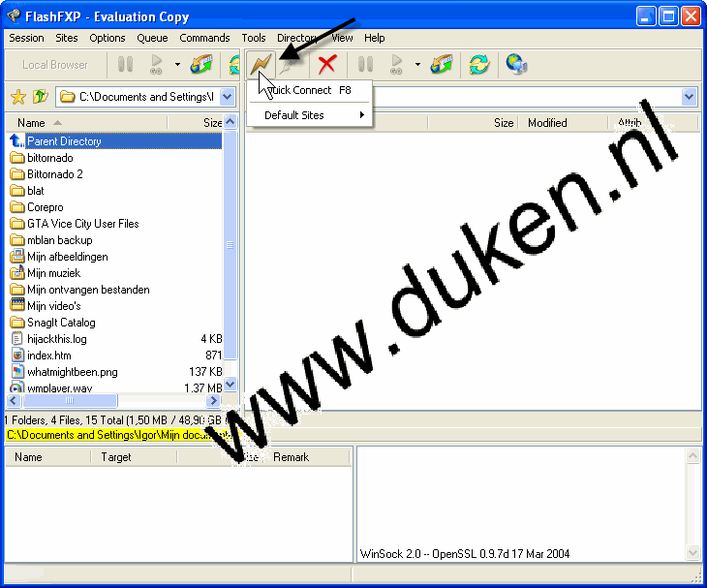Sort remote files by Modified column
Image resolution: width=707 pixels, height=588 pixels.
tap(563, 123)
